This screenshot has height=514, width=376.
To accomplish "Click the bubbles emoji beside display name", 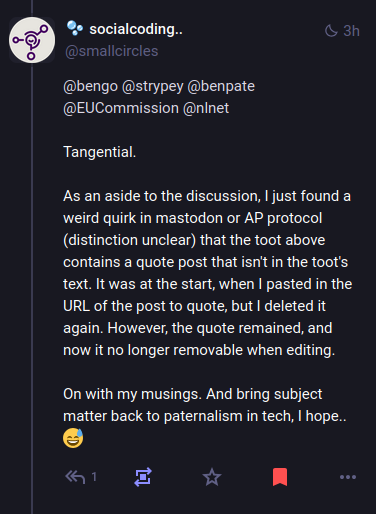I will [75, 28].
